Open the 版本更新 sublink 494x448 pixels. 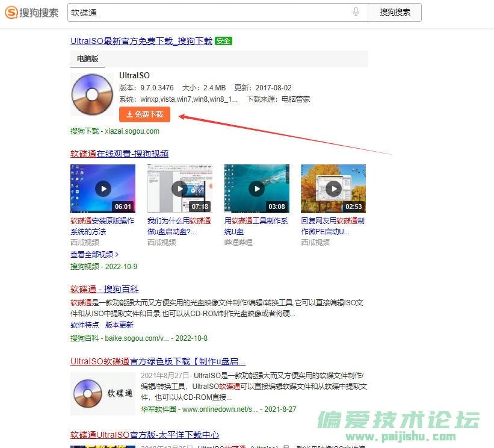pyautogui.click(x=119, y=325)
